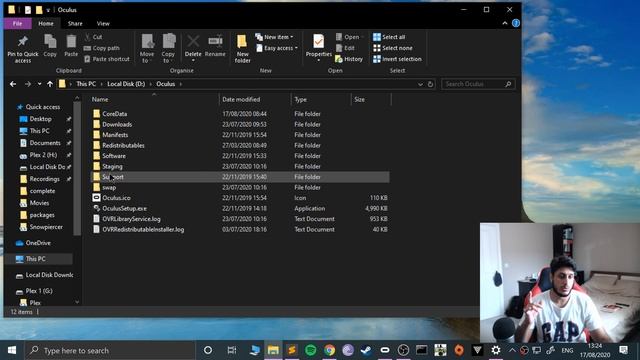Viewport: 640px width, 360px height.
Task: Open Spotify from the taskbar
Action: tap(311, 350)
